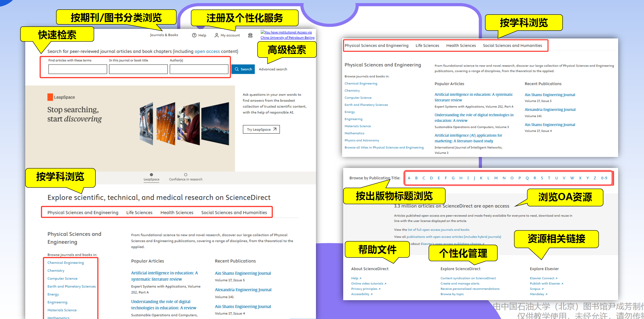Click the scientist at microscope banner image

click(188, 124)
